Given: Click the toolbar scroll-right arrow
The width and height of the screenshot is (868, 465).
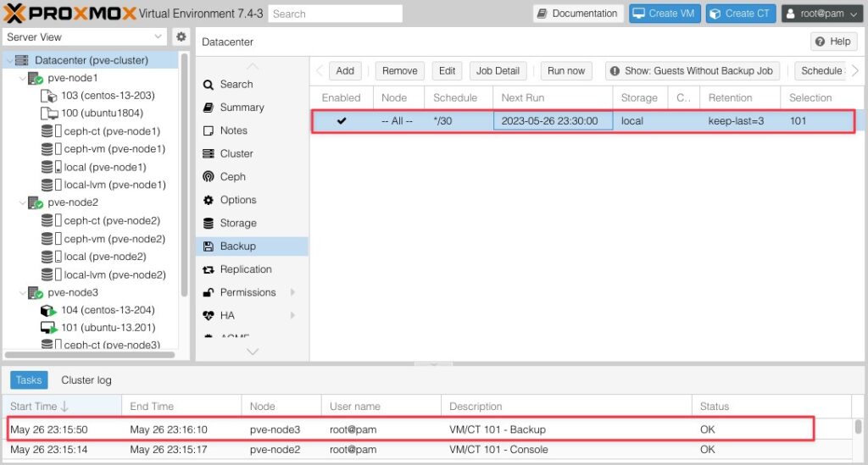Looking at the screenshot, I should coord(855,71).
